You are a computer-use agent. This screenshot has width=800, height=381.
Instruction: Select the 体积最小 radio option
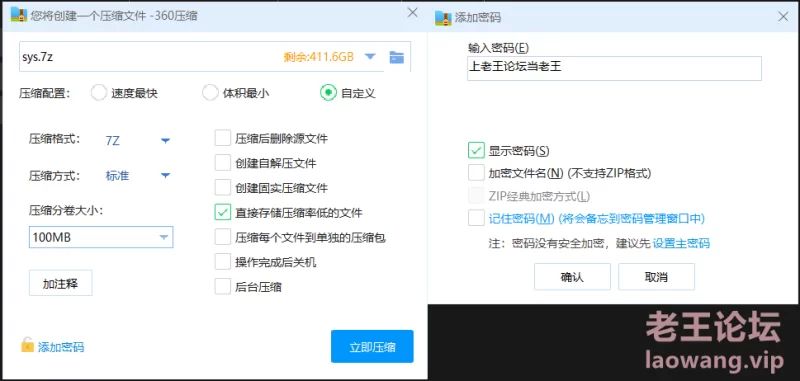210,93
